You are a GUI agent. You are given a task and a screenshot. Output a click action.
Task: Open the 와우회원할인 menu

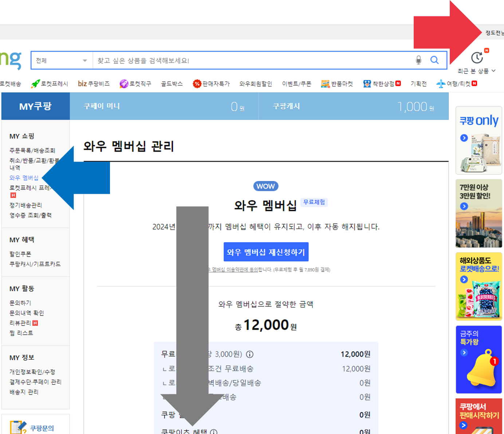tap(256, 84)
